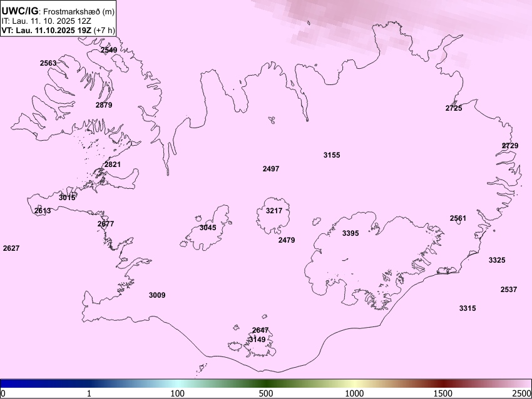Click the 2549 freezing level value

[x=109, y=50]
